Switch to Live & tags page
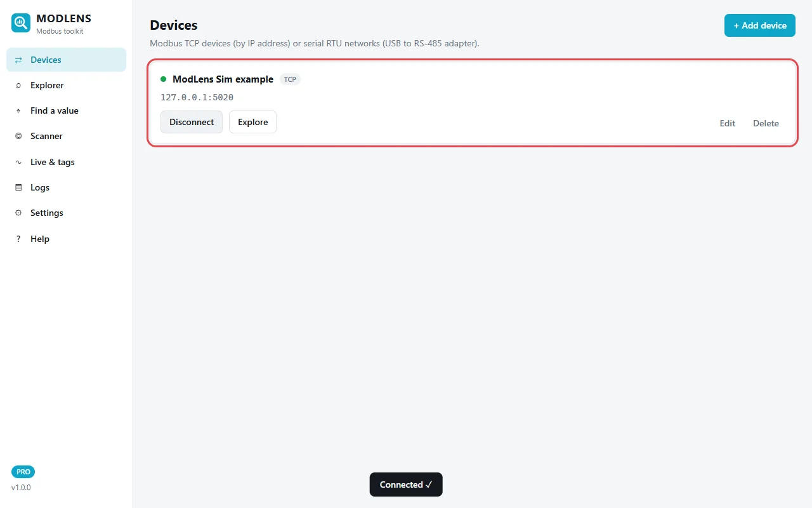 click(x=66, y=162)
